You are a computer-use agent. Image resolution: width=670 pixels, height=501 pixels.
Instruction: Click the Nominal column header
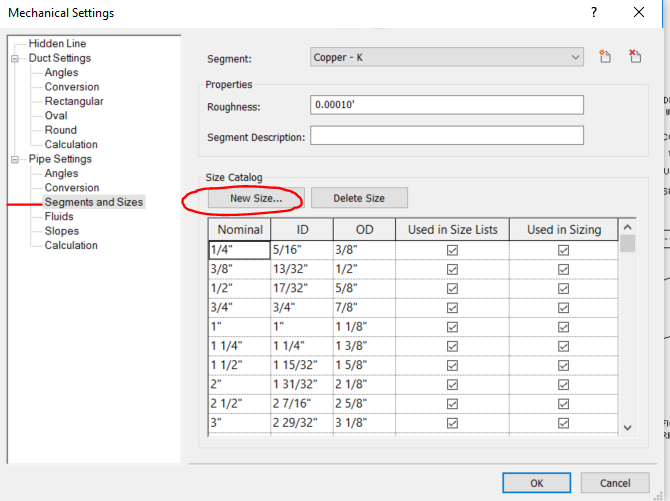[x=240, y=230]
